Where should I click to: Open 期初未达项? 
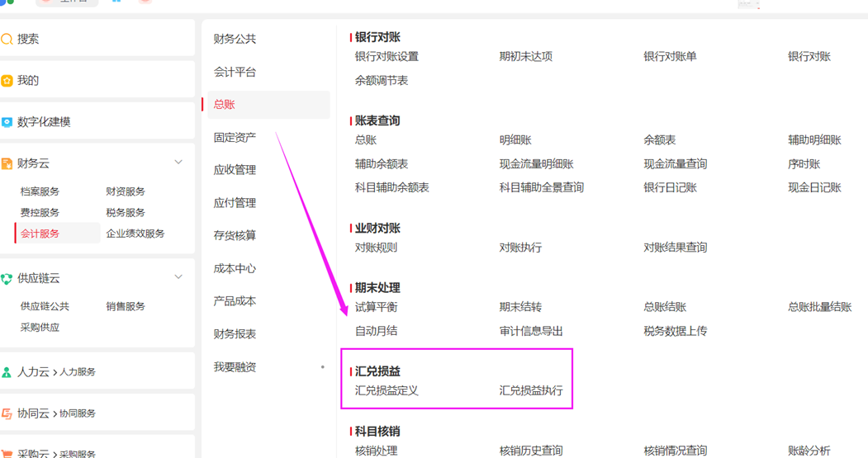pos(526,56)
